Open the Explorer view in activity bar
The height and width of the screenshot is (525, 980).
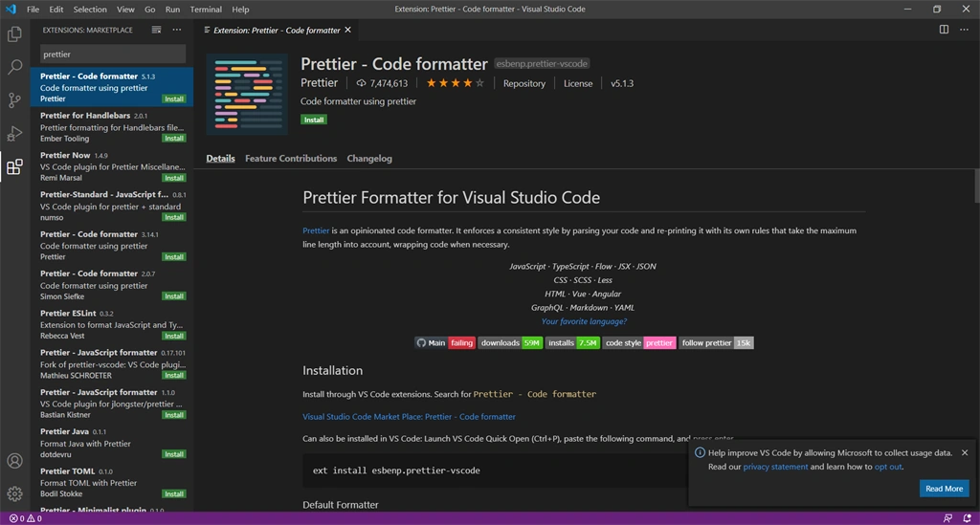pos(14,33)
